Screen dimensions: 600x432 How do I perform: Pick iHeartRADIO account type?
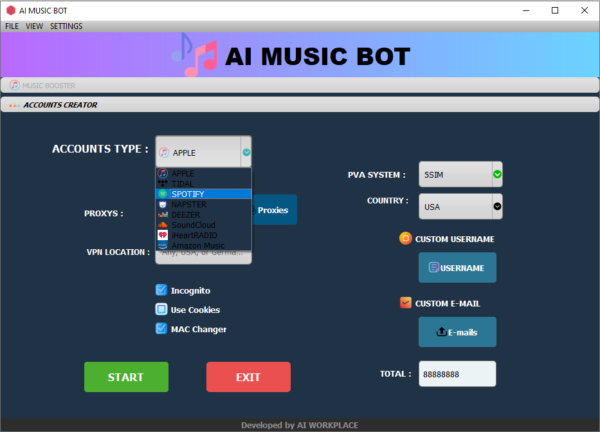(x=204, y=235)
